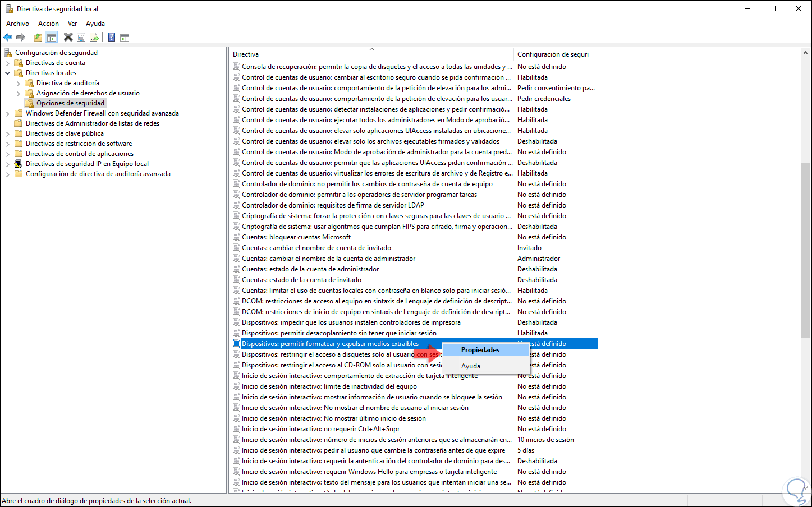Select Dispositivos: permitir formatear y expulsar medios extraíbles
812x507 pixels.
[331, 344]
